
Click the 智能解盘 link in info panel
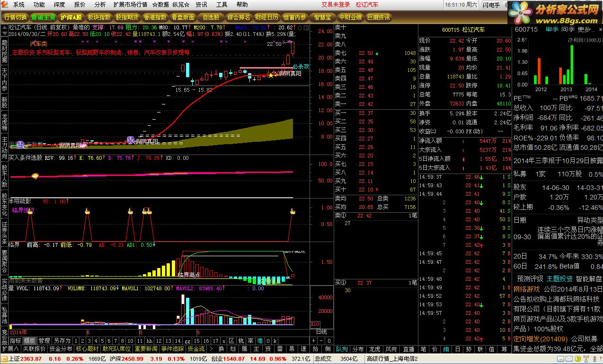[589, 278]
